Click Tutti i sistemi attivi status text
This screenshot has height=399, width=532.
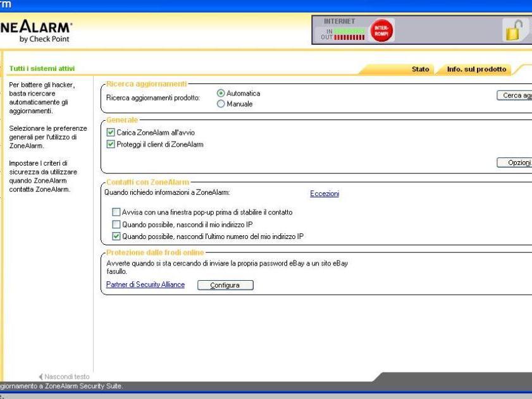pos(42,68)
